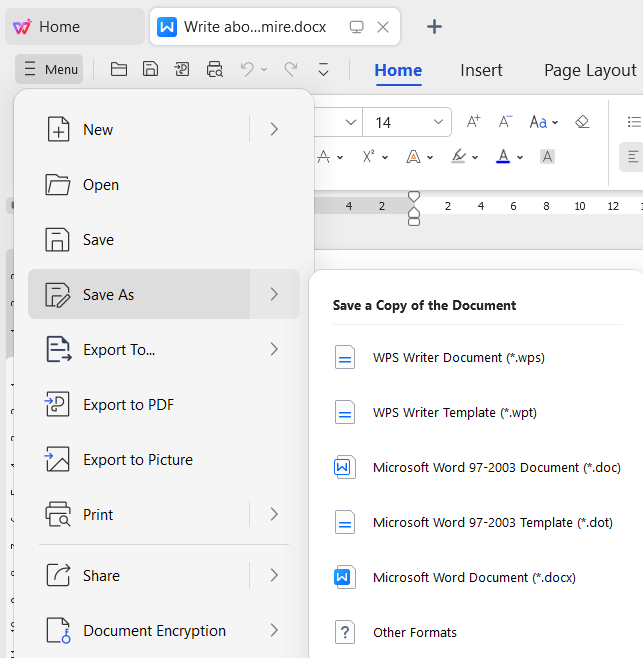Image resolution: width=643 pixels, height=658 pixels.
Task: Open a new tab with plus button
Action: click(434, 27)
